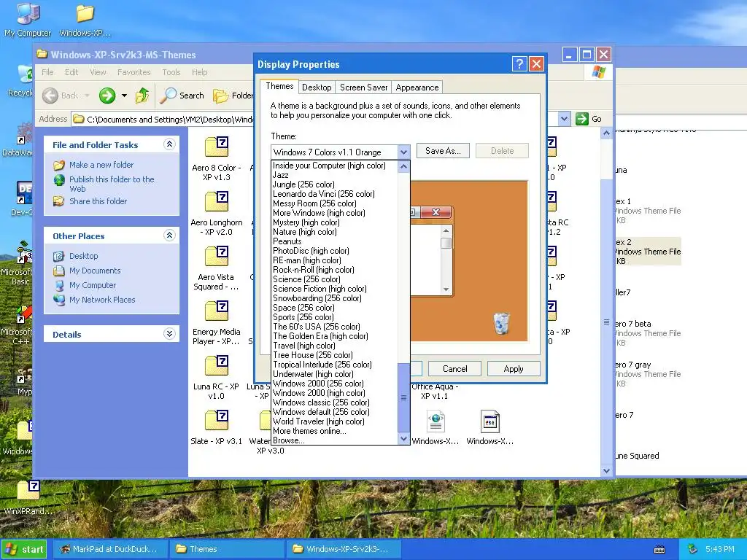The image size is (747, 560).
Task: Open the Slate XP v3.1 folder icon
Action: tap(217, 421)
